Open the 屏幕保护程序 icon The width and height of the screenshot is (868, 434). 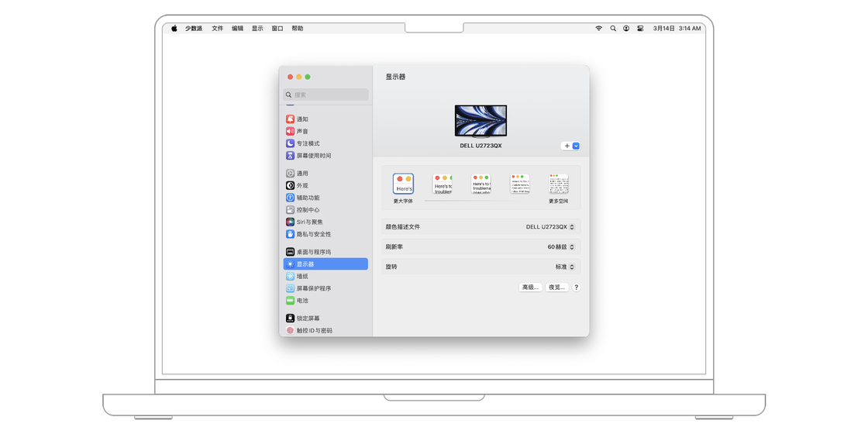pyautogui.click(x=290, y=288)
